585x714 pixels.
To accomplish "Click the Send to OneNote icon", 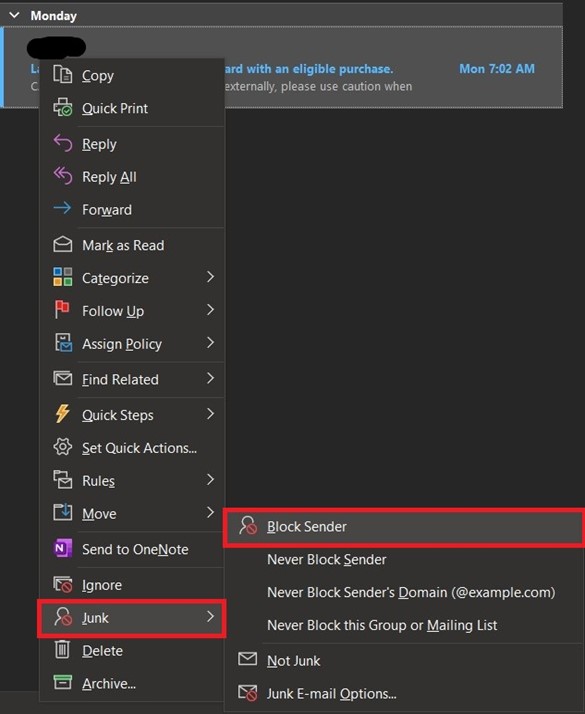I will pos(62,548).
